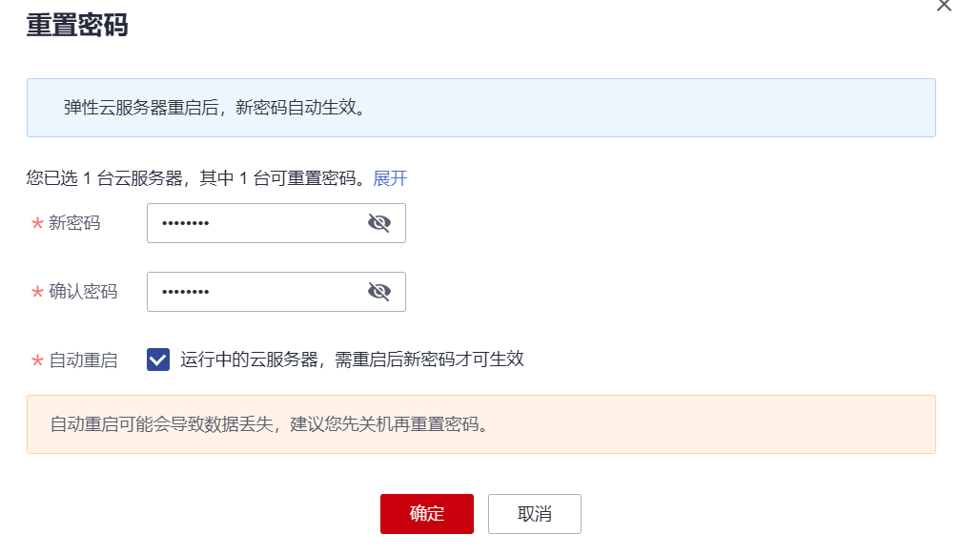This screenshot has height=555, width=980.
Task: Click the 新密码 field label
Action: pyautogui.click(x=74, y=223)
